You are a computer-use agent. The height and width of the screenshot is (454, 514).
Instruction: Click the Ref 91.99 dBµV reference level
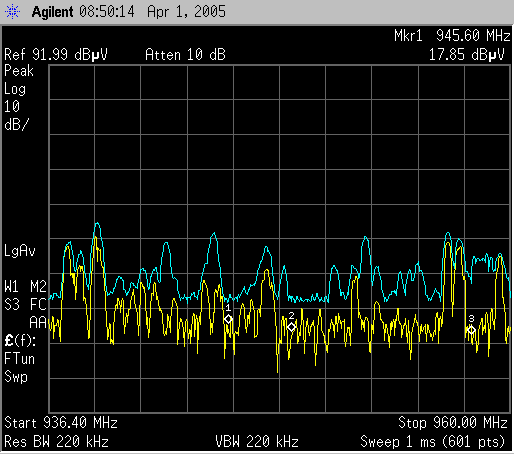coord(56,54)
